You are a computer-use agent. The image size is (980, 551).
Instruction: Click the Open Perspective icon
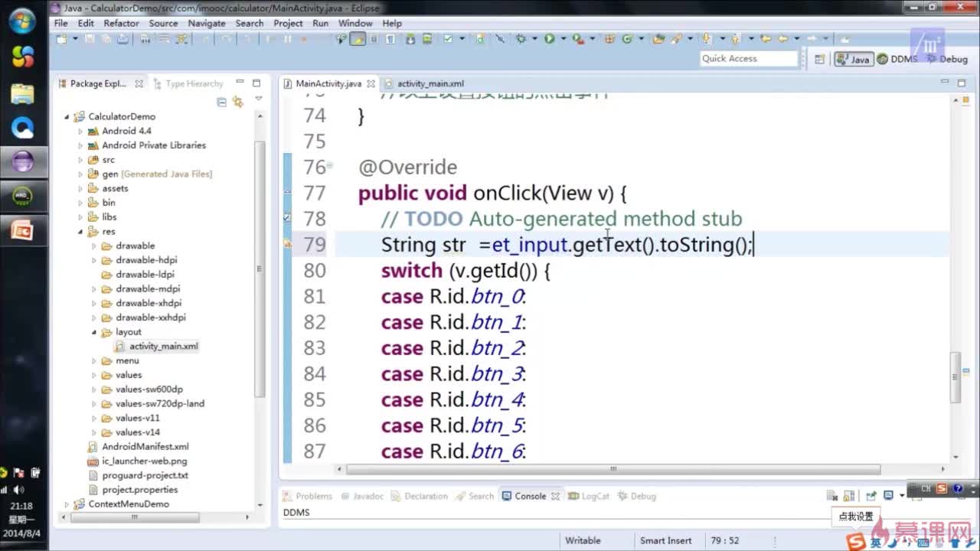[x=819, y=59]
